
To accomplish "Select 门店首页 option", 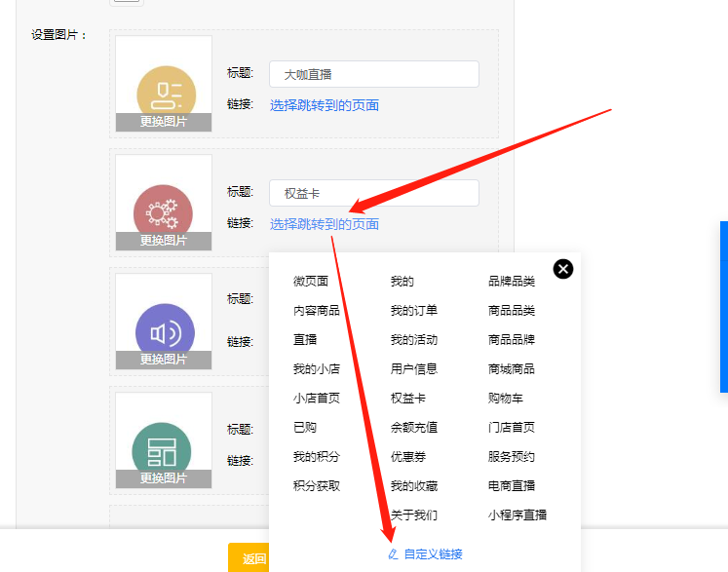I will point(512,428).
